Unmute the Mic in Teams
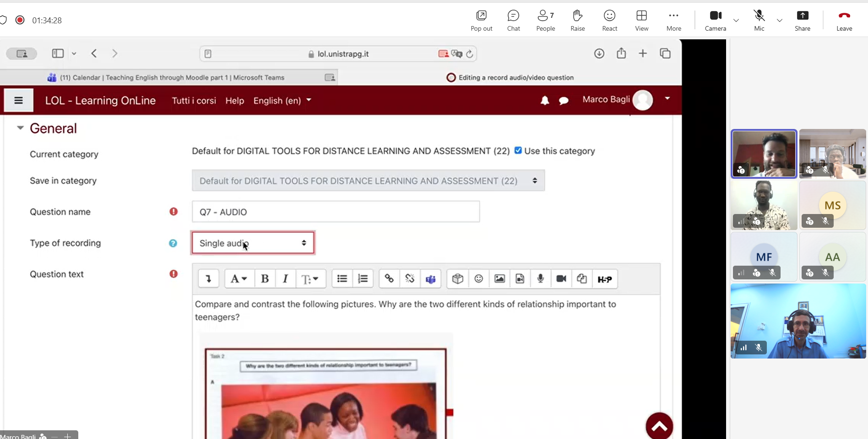868x439 pixels. tap(759, 21)
